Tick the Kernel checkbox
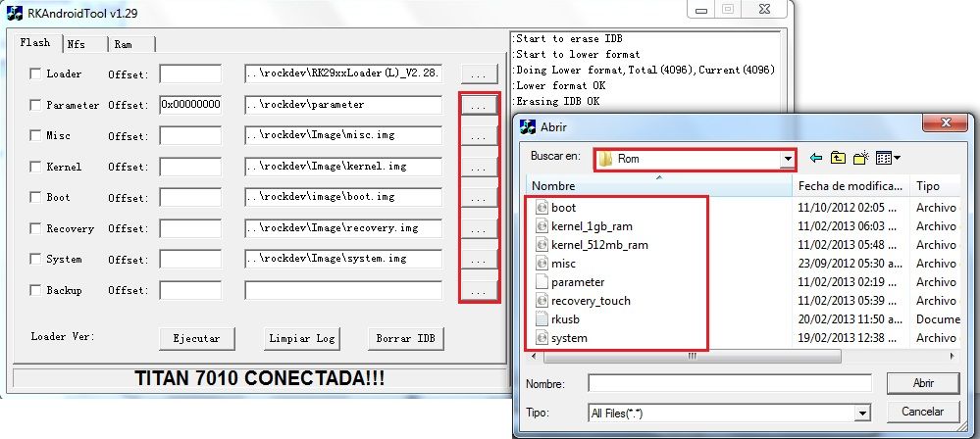The image size is (980, 439). 35,168
